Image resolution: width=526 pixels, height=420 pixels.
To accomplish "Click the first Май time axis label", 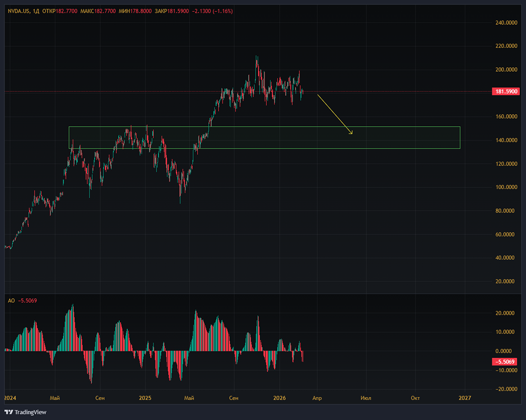I will click(55, 398).
